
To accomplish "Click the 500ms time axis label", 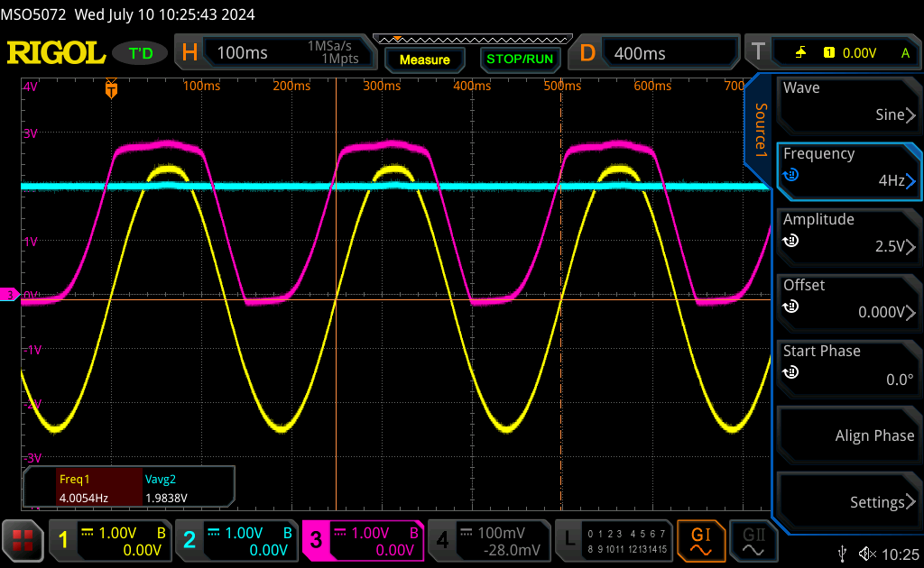I will tap(562, 86).
